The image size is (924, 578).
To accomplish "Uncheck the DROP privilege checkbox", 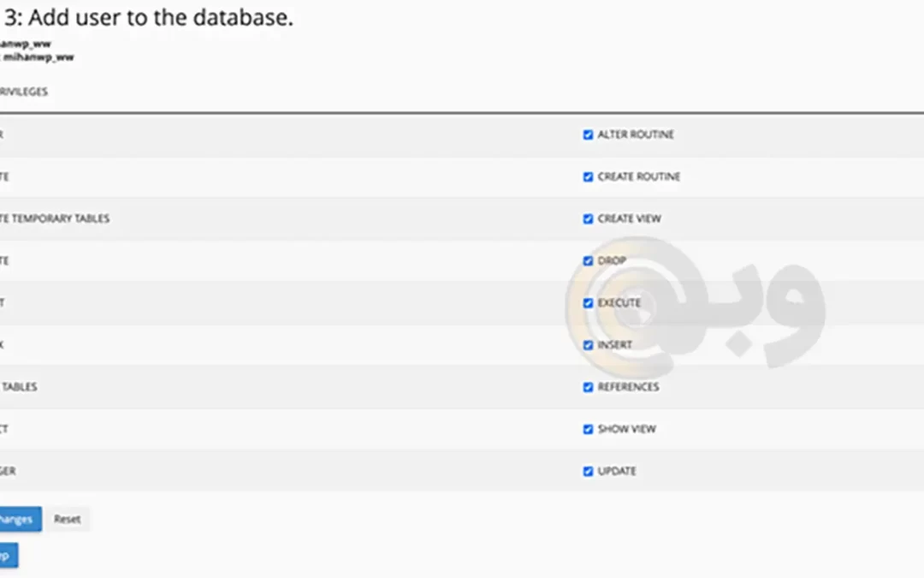I will tap(588, 261).
